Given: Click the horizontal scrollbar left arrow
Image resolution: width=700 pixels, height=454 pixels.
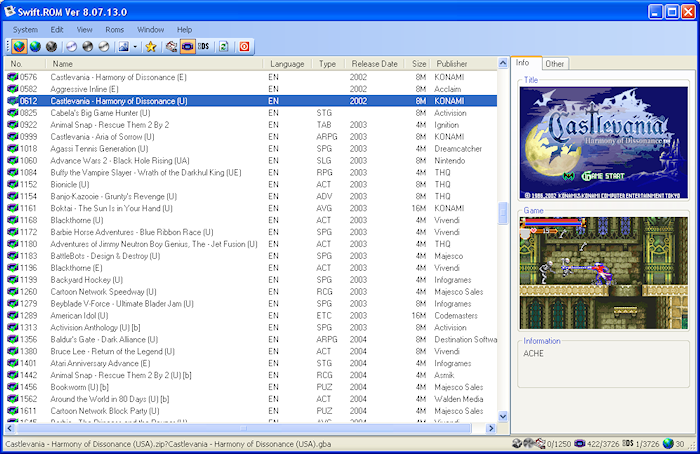Looking at the screenshot, I should coord(10,429).
